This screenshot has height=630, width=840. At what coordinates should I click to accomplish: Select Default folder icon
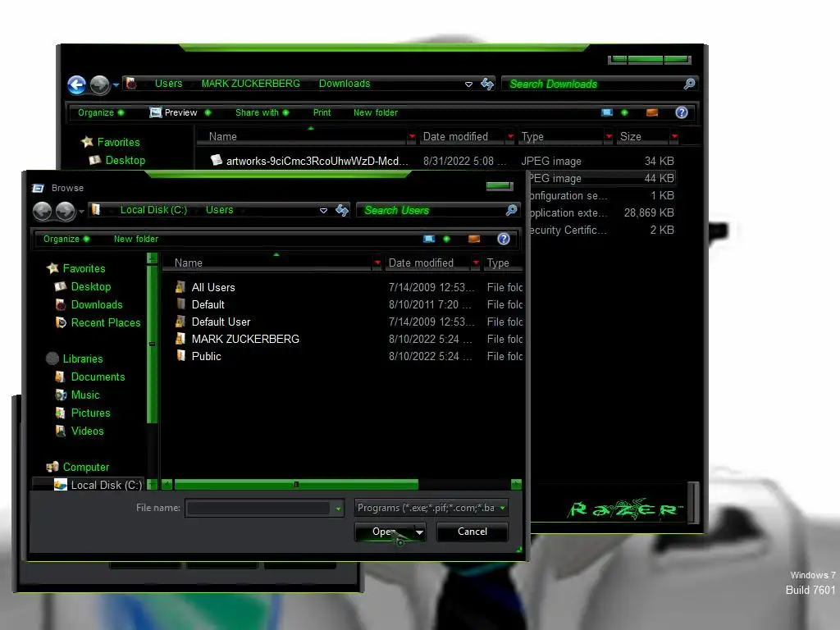(x=180, y=304)
